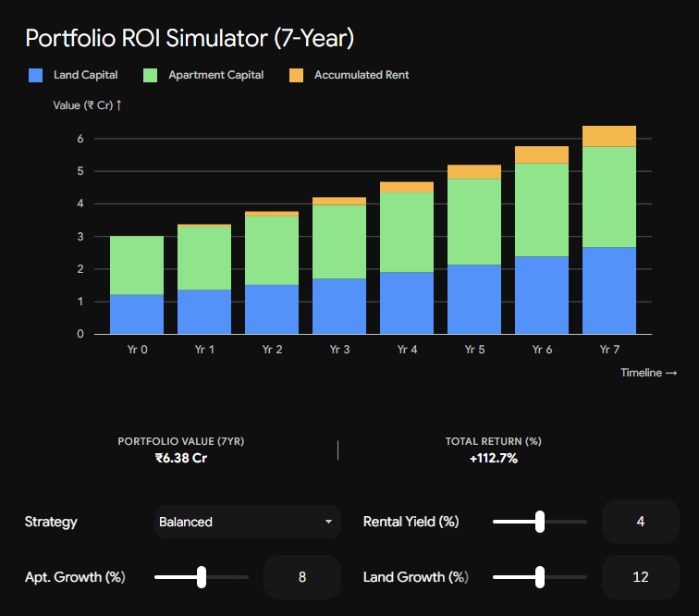Image resolution: width=699 pixels, height=616 pixels.
Task: Open the Strategy dropdown showing Balanced
Action: (248, 522)
